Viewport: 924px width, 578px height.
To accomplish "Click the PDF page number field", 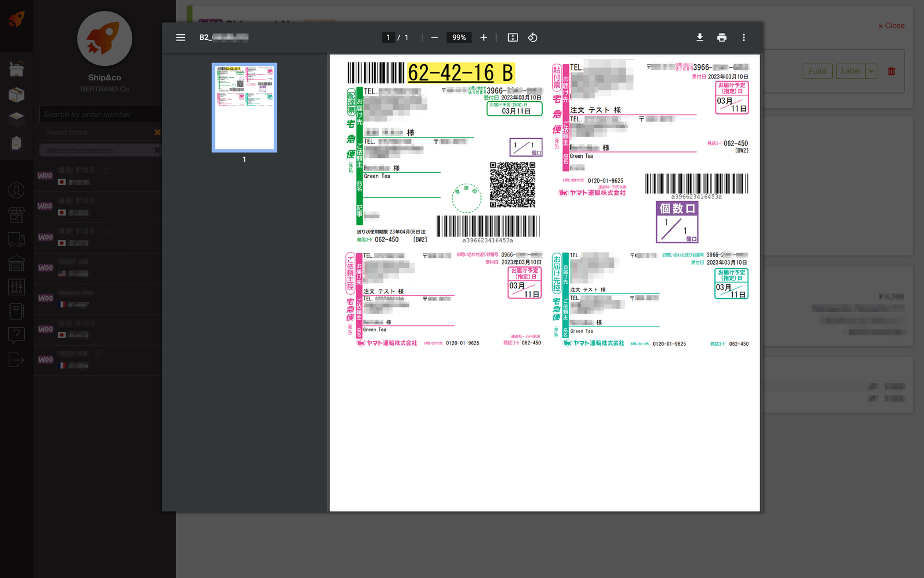I will 388,38.
